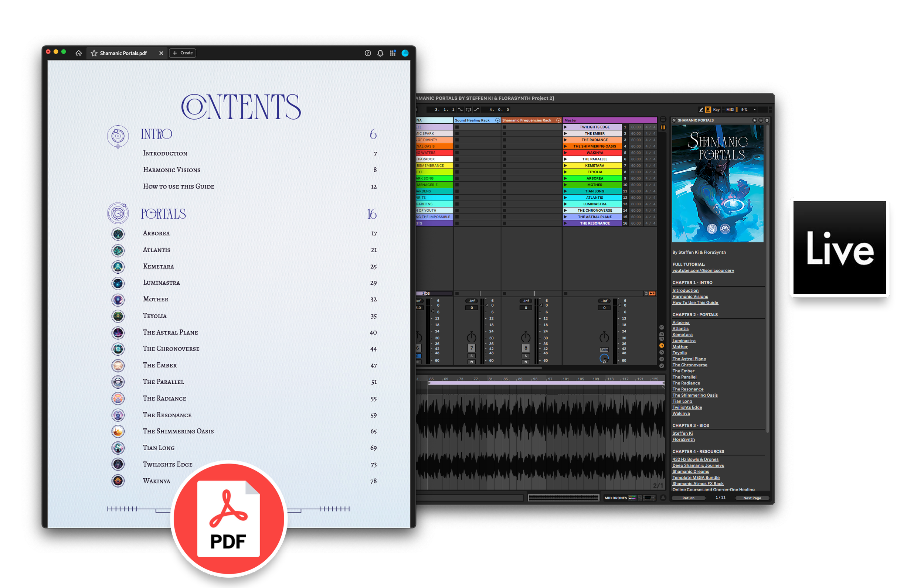The image size is (924, 588).
Task: Toggle the Loop switch in Live
Action: [469, 110]
